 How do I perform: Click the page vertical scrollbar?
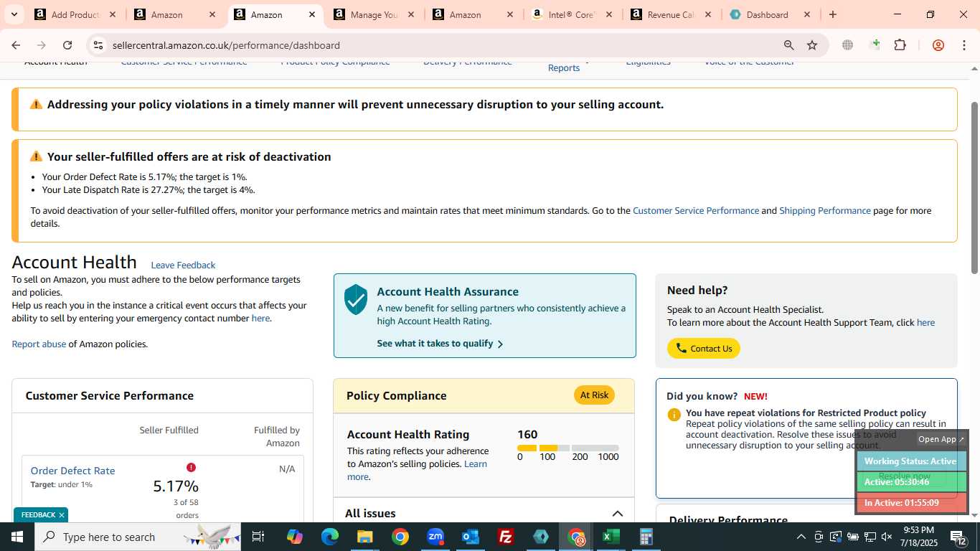(974, 187)
